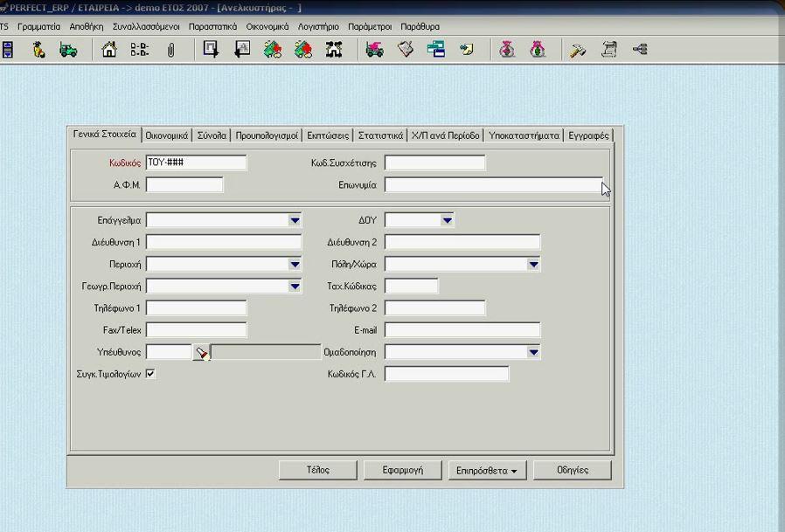Expand the Πόλη/Χώρα dropdown

[534, 264]
